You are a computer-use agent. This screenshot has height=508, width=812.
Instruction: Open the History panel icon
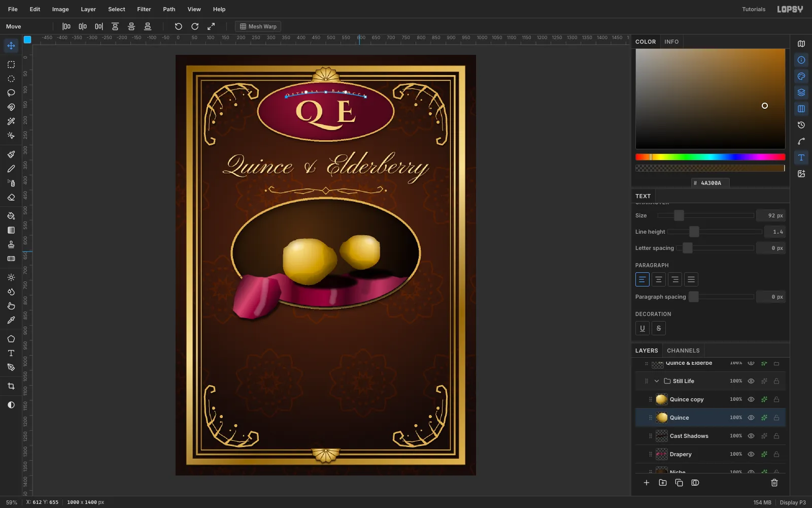click(801, 125)
